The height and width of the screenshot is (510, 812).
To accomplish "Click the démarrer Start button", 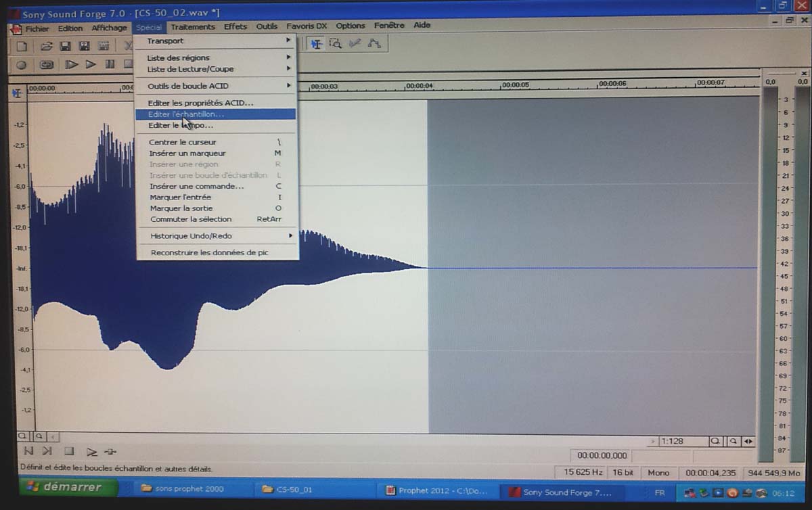I will pos(67,487).
